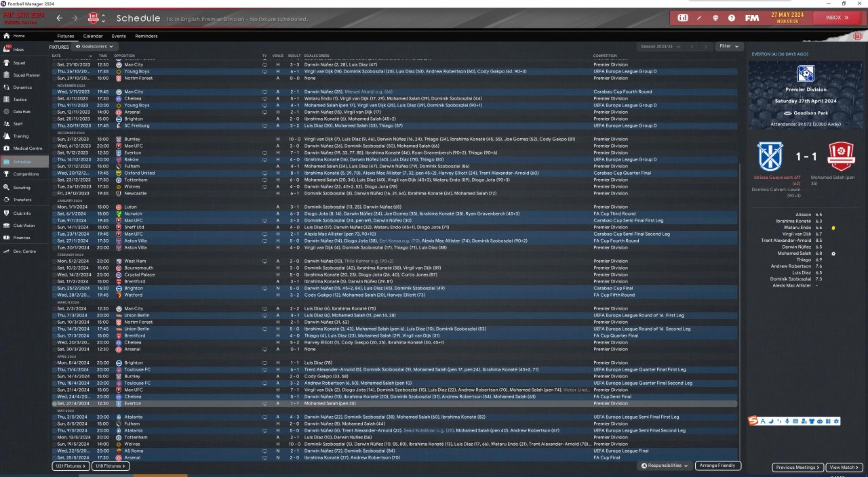Open the Staff section
This screenshot has width=868, height=477.
click(x=24, y=124)
